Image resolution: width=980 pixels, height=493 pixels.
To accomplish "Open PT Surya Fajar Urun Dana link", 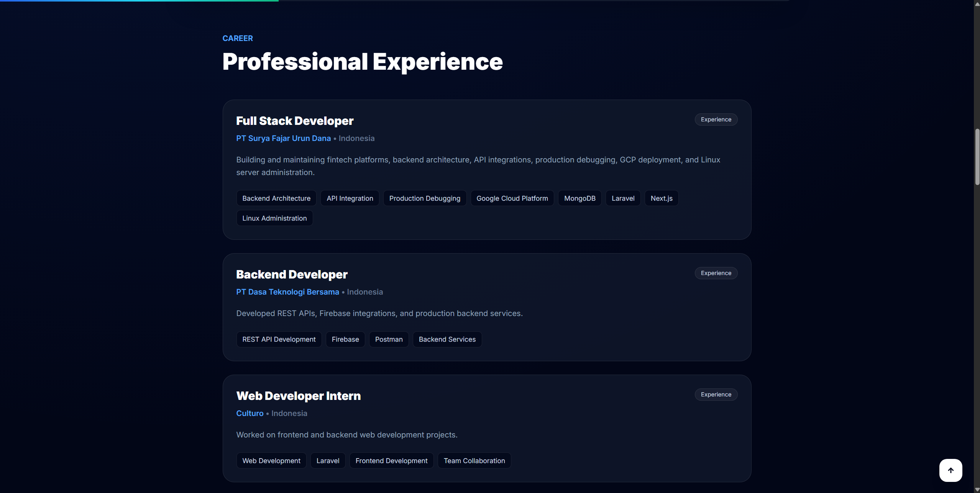I will [283, 138].
